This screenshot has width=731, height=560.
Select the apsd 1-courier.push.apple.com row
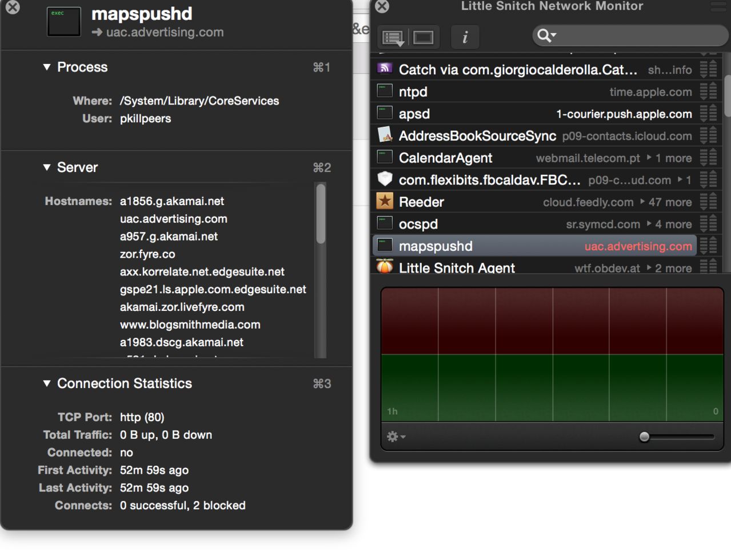(x=534, y=113)
